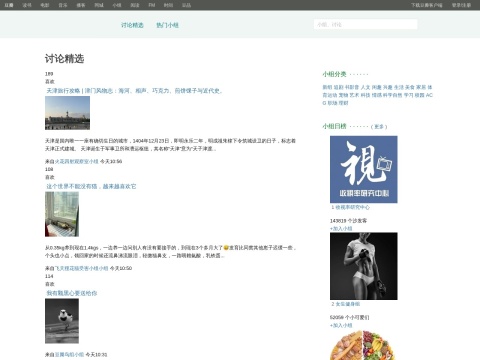Open 我有颗黑心要送给你 discussion title
Image resolution: width=480 pixels, height=360 pixels.
point(72,293)
